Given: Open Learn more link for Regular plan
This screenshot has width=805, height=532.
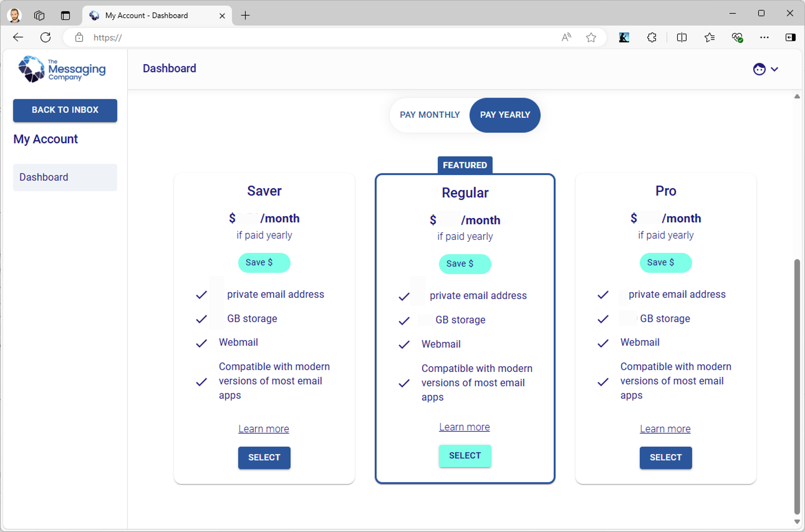Looking at the screenshot, I should [464, 427].
